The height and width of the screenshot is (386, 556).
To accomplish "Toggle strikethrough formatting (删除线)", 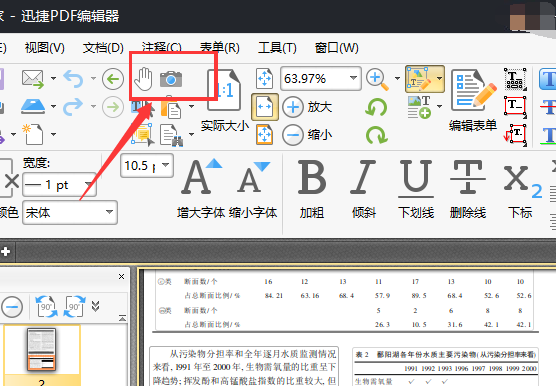I will click(468, 189).
